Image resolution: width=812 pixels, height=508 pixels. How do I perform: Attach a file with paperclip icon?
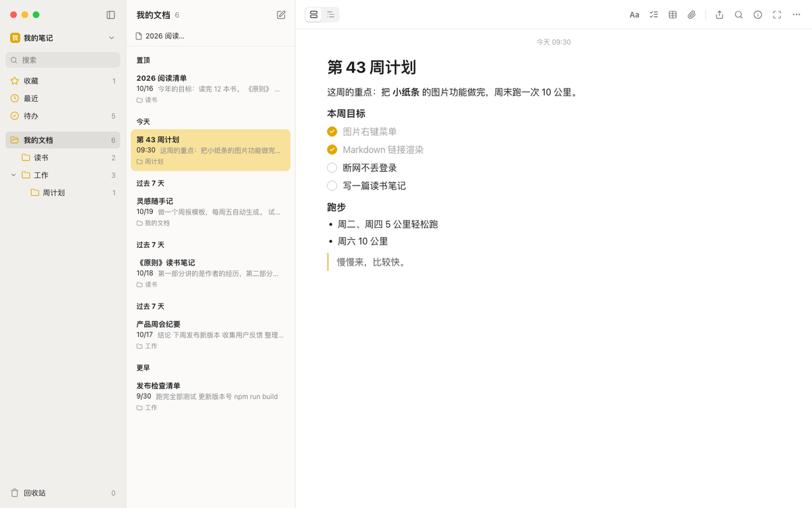coord(692,15)
